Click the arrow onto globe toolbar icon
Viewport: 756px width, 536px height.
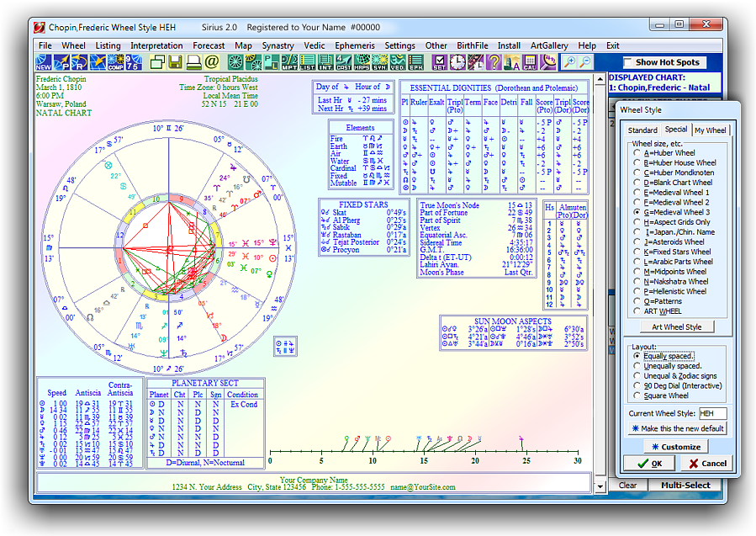98,62
